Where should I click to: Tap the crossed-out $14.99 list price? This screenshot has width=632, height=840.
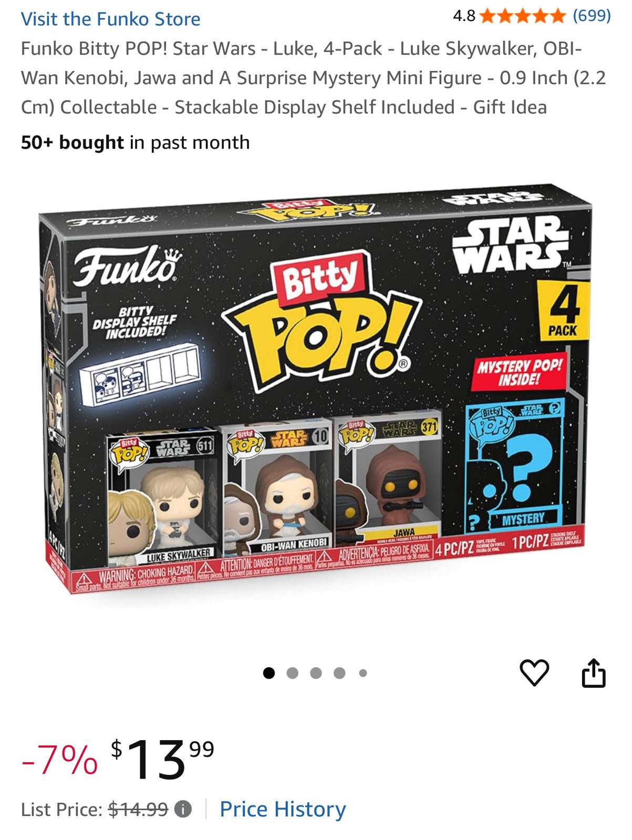click(138, 809)
